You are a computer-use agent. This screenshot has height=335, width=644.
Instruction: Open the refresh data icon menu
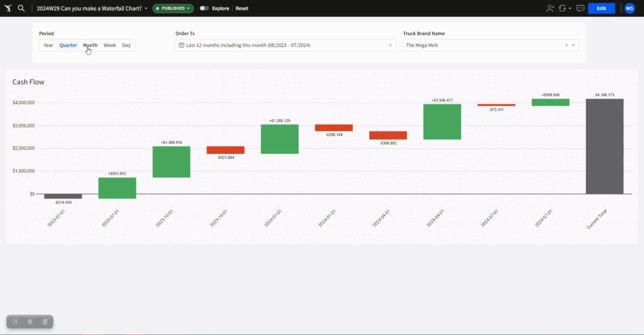tap(563, 8)
